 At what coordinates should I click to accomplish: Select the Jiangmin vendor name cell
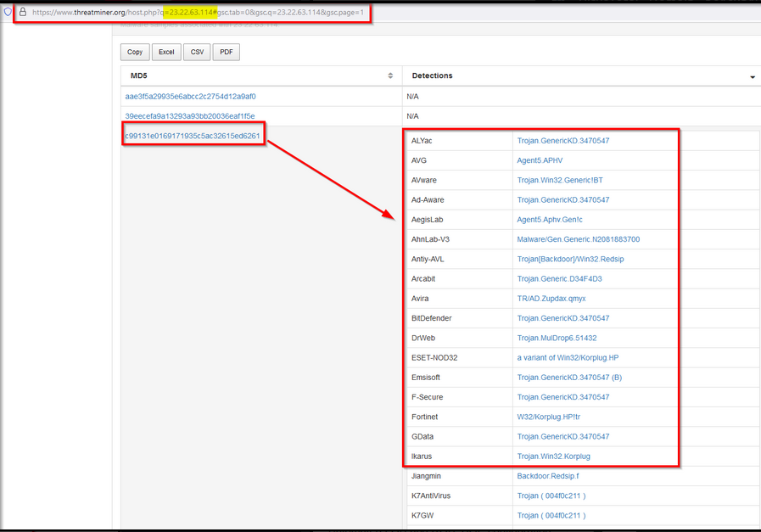pos(460,476)
